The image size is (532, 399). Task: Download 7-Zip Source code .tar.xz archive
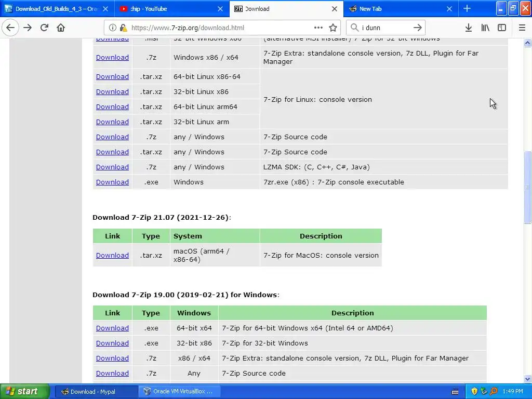[112, 152]
